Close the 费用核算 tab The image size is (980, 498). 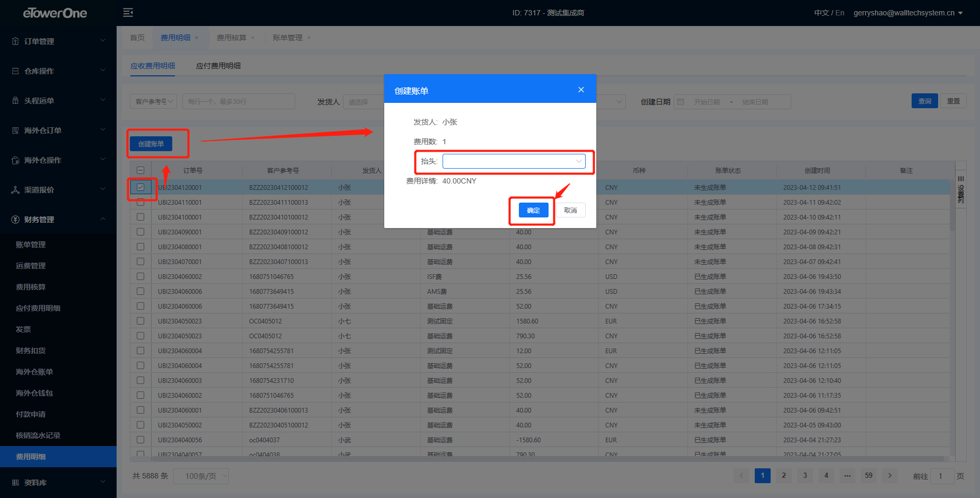tap(253, 38)
